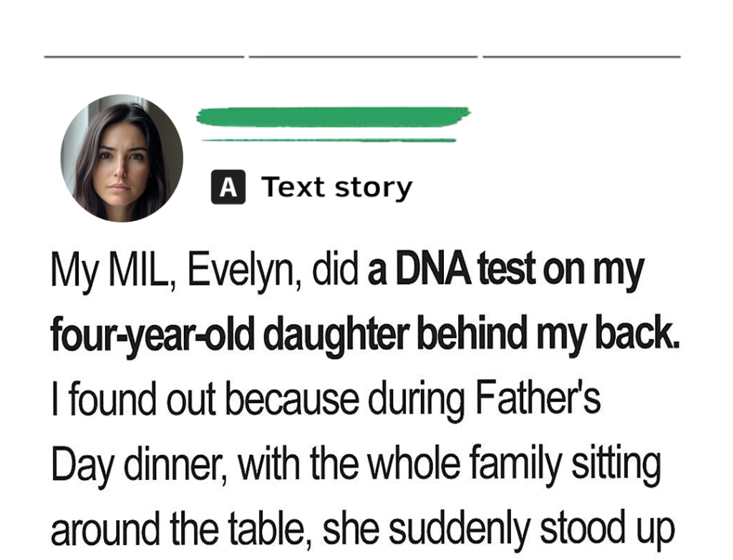Screen dimensions: 733x560
Task: Click the bold "four-year-old daughter" text
Action: [x=229, y=335]
